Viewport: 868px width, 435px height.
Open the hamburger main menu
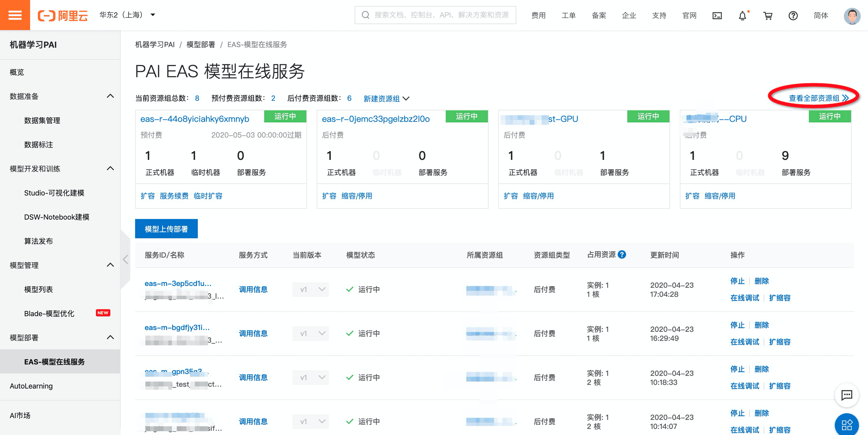click(15, 15)
